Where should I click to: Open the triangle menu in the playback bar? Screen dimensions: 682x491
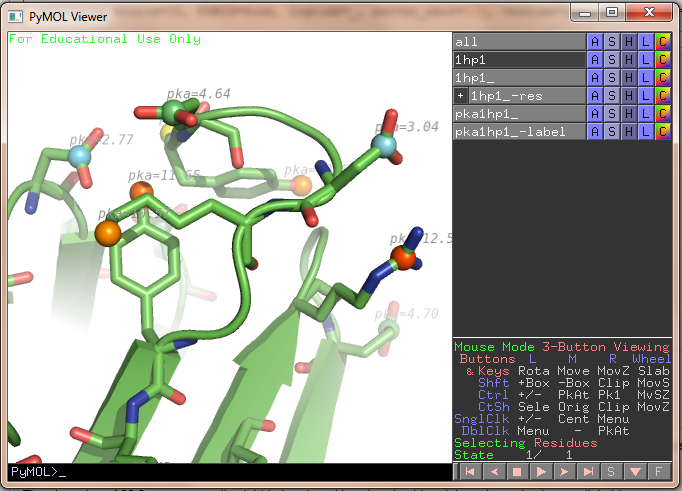point(636,471)
